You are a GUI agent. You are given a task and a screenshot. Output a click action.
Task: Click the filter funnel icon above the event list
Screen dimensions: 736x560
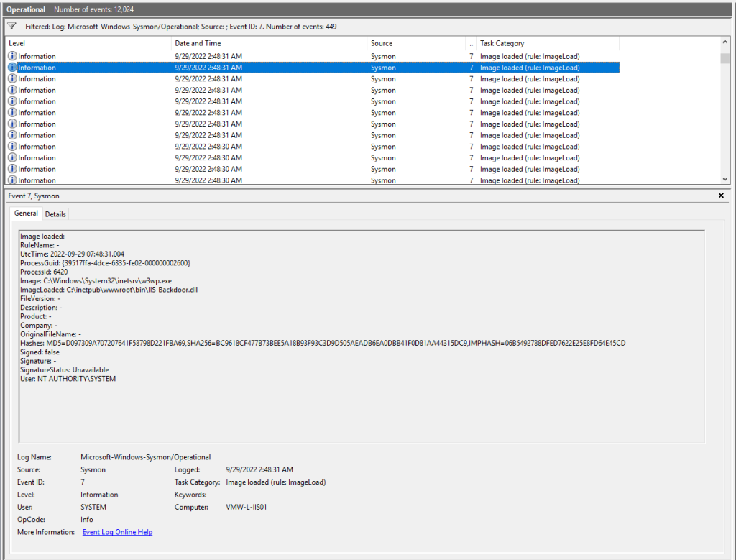click(x=10, y=24)
